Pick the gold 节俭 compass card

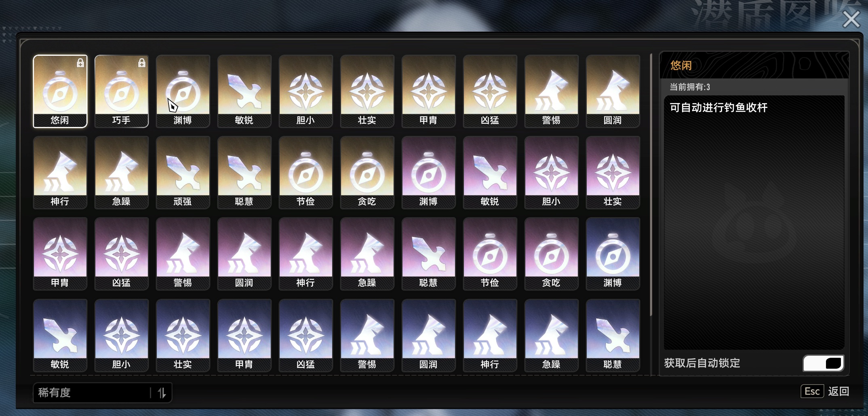(x=305, y=173)
